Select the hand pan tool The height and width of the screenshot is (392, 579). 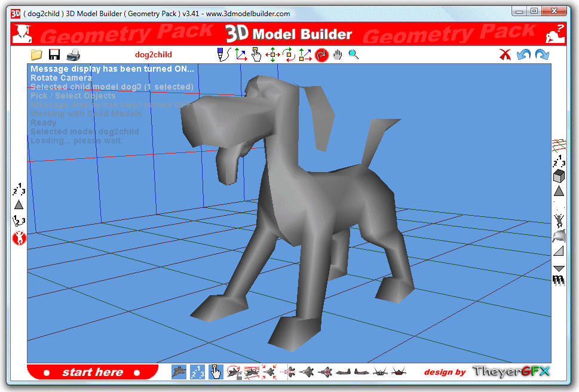tap(338, 55)
